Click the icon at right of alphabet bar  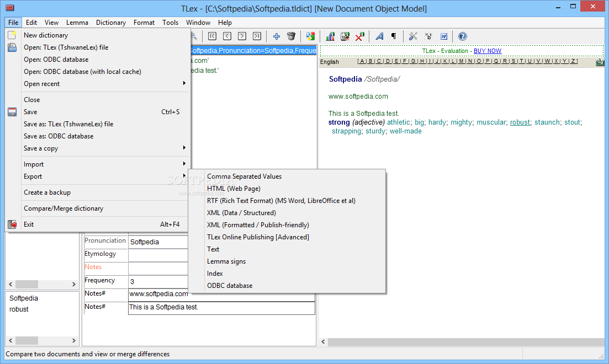(600, 62)
